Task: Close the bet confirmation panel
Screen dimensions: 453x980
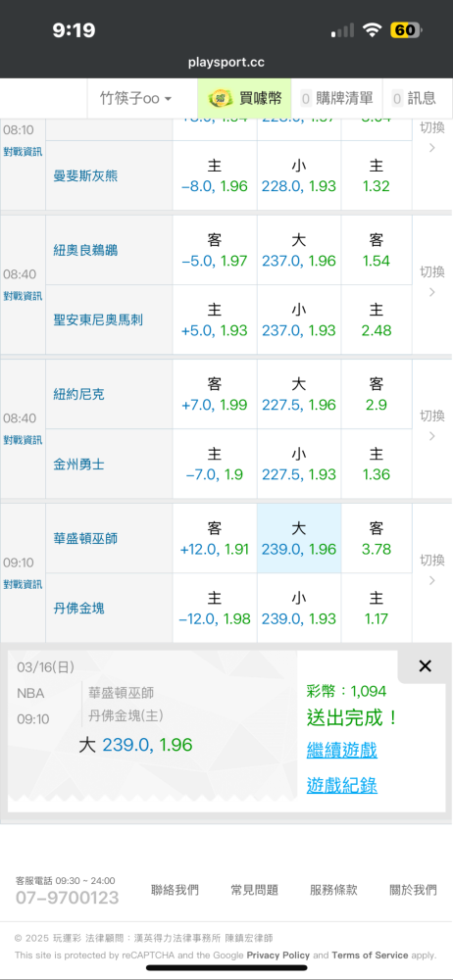Action: 425,666
